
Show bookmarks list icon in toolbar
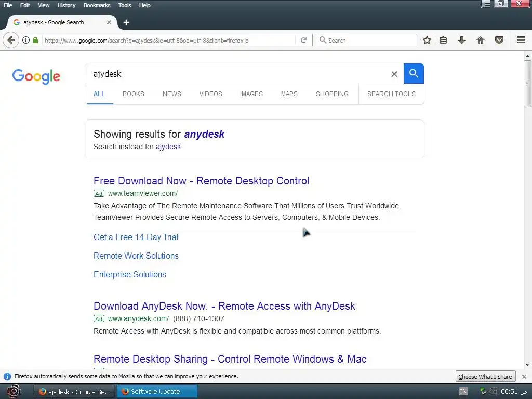443,40
